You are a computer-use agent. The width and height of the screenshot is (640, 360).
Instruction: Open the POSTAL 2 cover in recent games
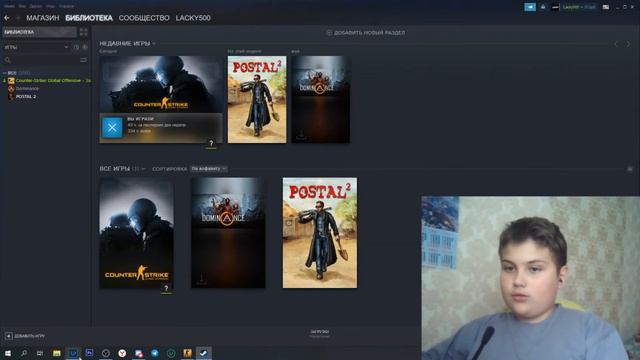257,100
